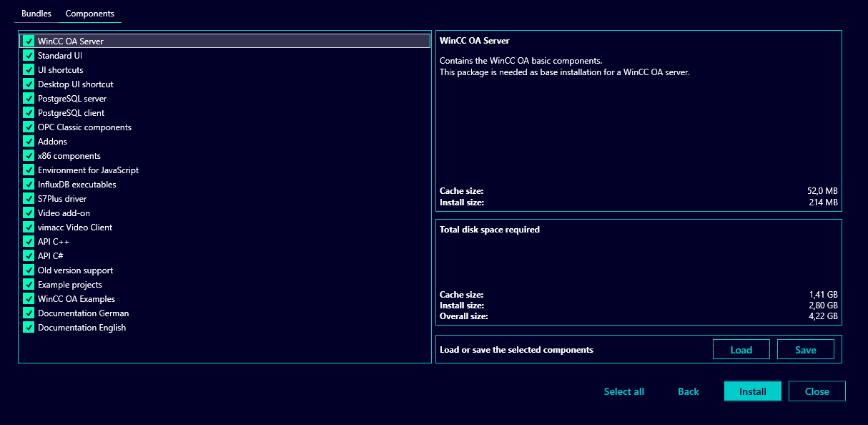Screen dimensions: 868x425
Task: Disable the OPC Classic components checkbox
Action: pos(29,127)
